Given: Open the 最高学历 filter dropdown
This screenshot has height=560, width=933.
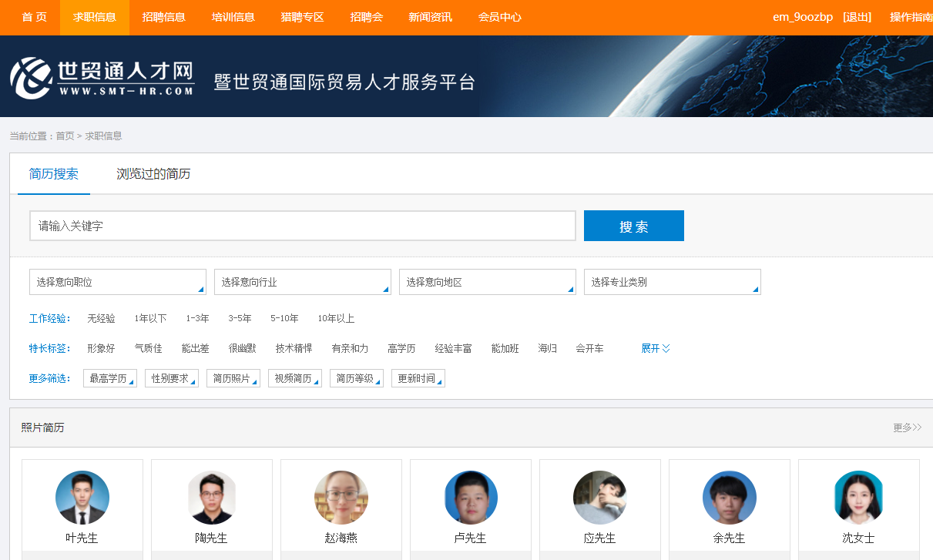Looking at the screenshot, I should coord(110,378).
